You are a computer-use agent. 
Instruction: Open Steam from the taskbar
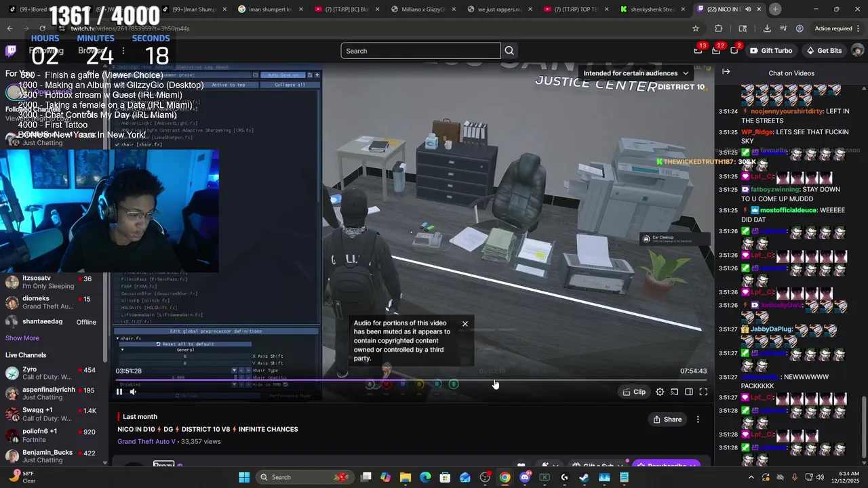(x=584, y=477)
